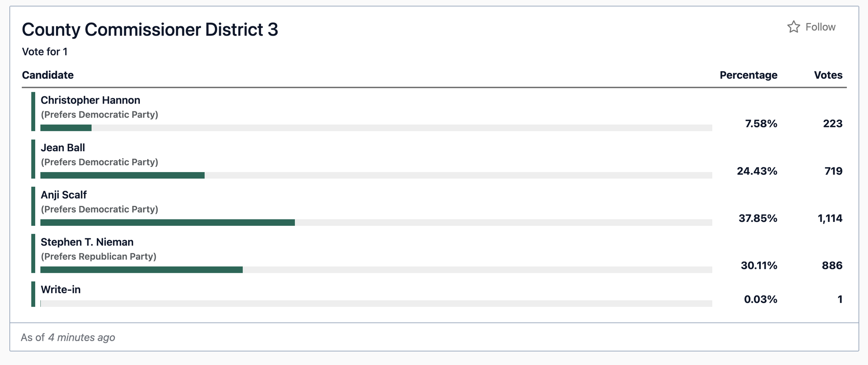Click the Votes column header
The image size is (868, 365).
click(x=828, y=75)
